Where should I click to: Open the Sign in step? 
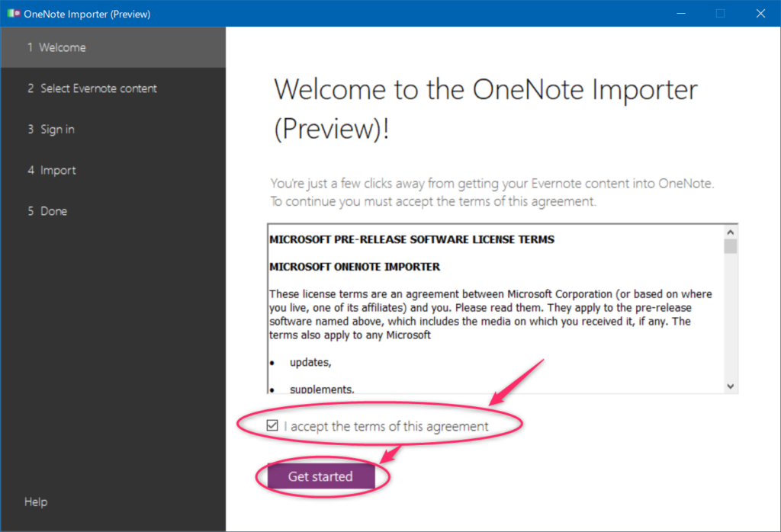tap(113, 129)
